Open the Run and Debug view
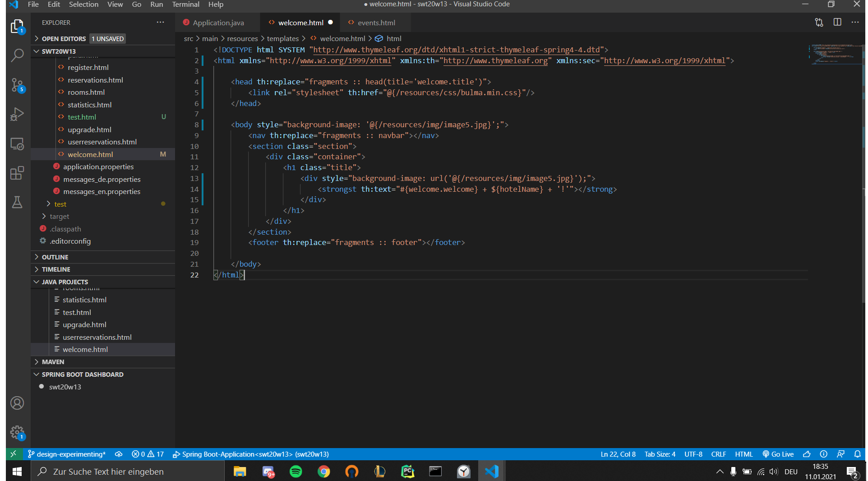 coord(17,114)
